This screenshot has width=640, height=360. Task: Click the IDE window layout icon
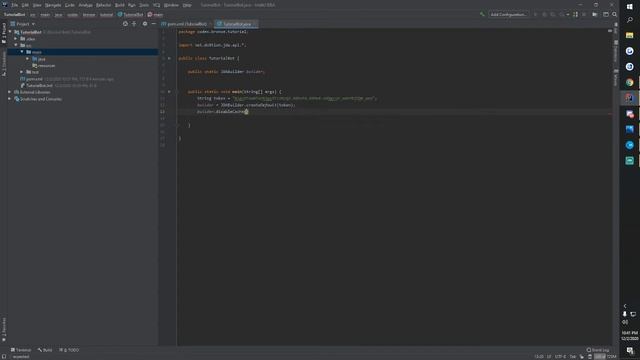click(606, 14)
